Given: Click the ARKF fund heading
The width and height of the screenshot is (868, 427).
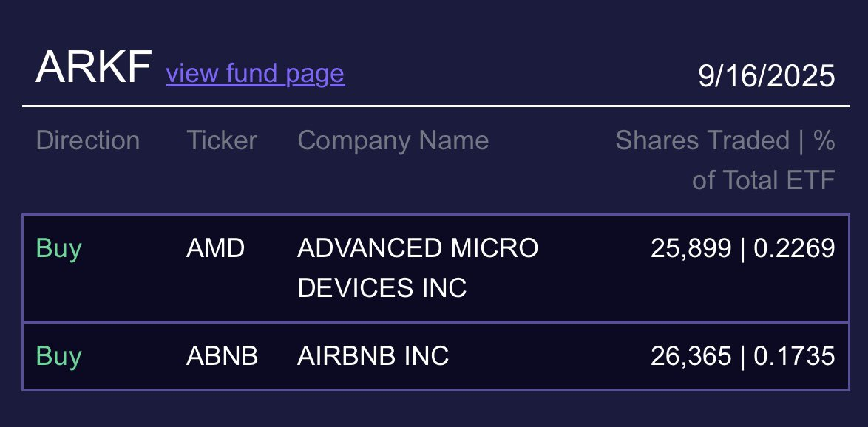Looking at the screenshot, I should pyautogui.click(x=93, y=68).
